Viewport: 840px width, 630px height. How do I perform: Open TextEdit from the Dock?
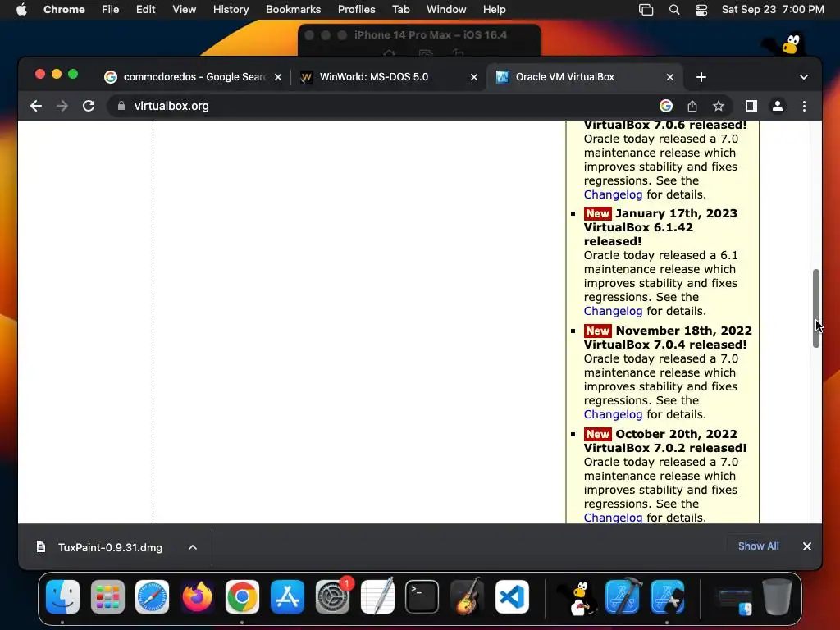coord(377,597)
